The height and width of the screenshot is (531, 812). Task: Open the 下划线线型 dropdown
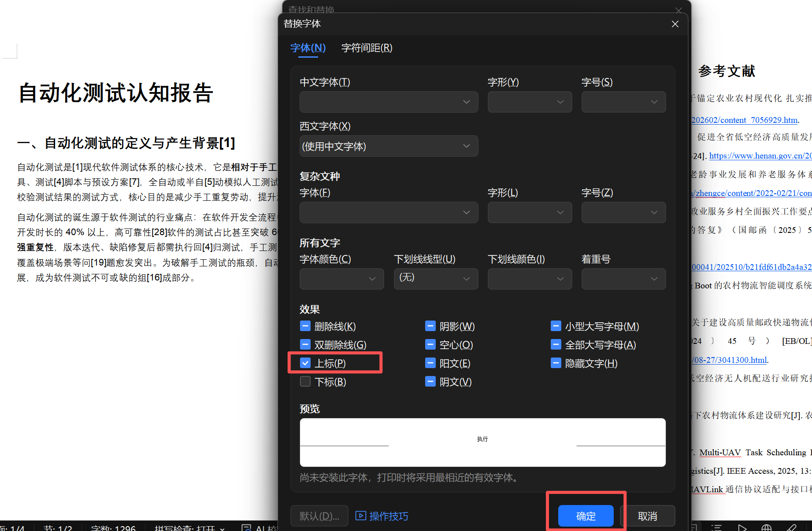pyautogui.click(x=436, y=279)
